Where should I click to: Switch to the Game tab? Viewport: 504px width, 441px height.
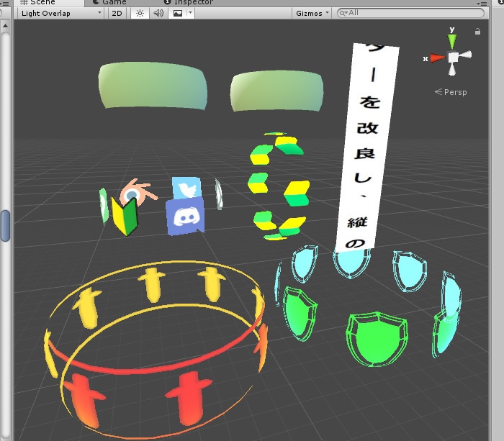109,3
